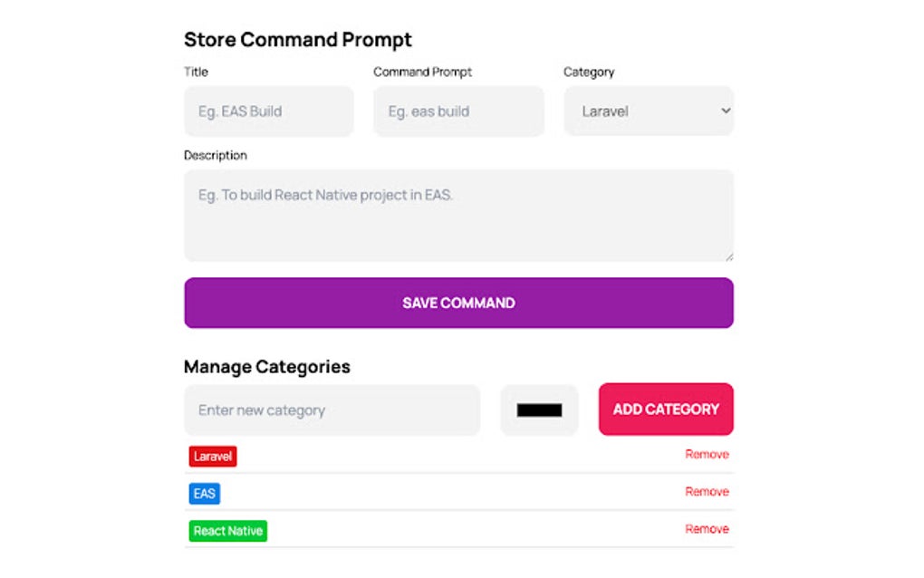Click the Add Category button
Image resolution: width=924 pixels, height=578 pixels.
click(x=666, y=409)
